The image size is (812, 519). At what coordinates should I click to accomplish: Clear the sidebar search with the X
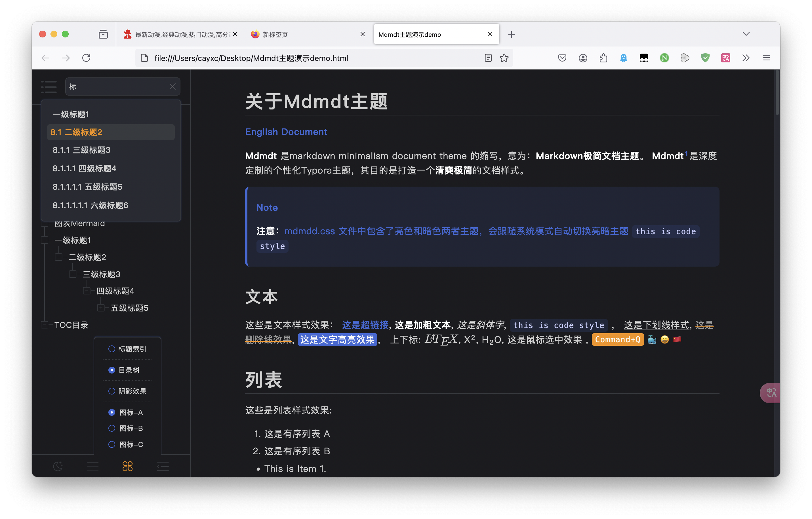173,87
